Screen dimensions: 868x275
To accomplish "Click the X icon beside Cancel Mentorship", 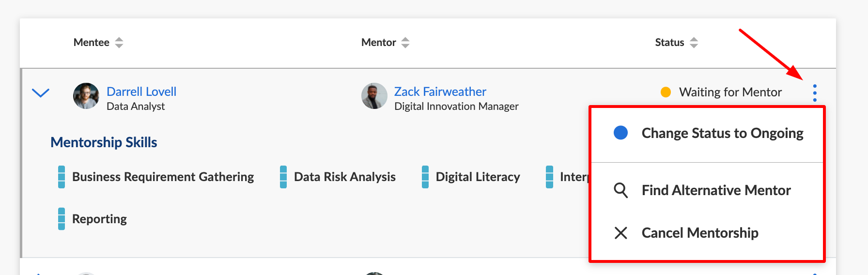I will coord(620,233).
